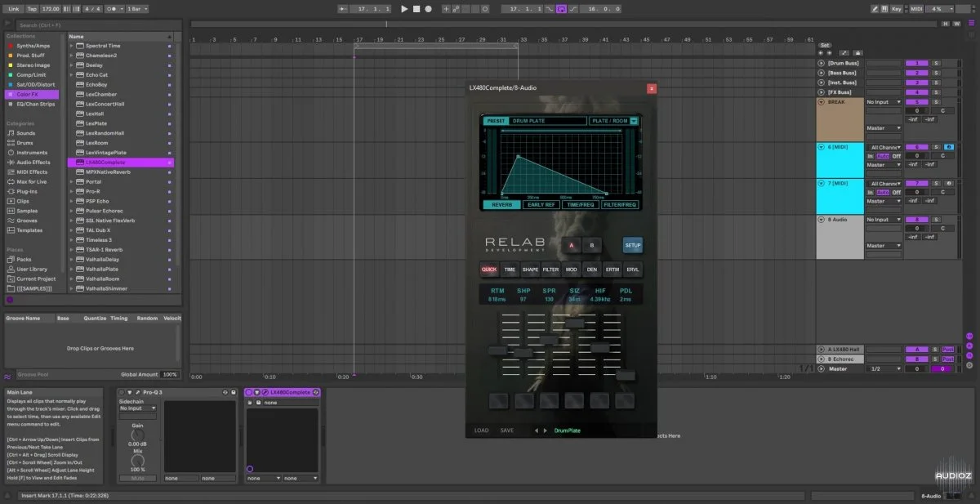980x504 pixels.
Task: Select the Stereo Image collection
Action: (x=33, y=65)
